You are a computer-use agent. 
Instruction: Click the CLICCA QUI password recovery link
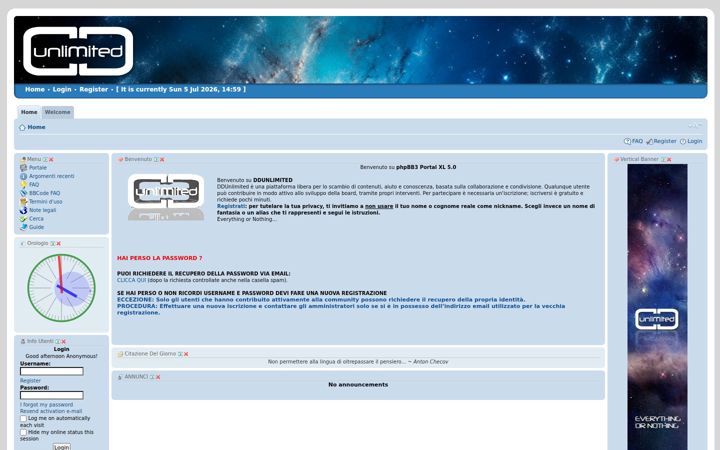[131, 280]
